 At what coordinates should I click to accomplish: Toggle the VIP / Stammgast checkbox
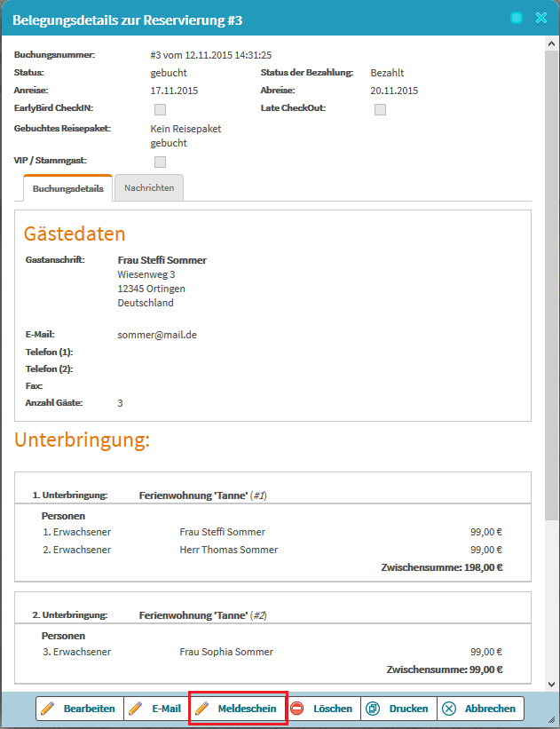(160, 162)
